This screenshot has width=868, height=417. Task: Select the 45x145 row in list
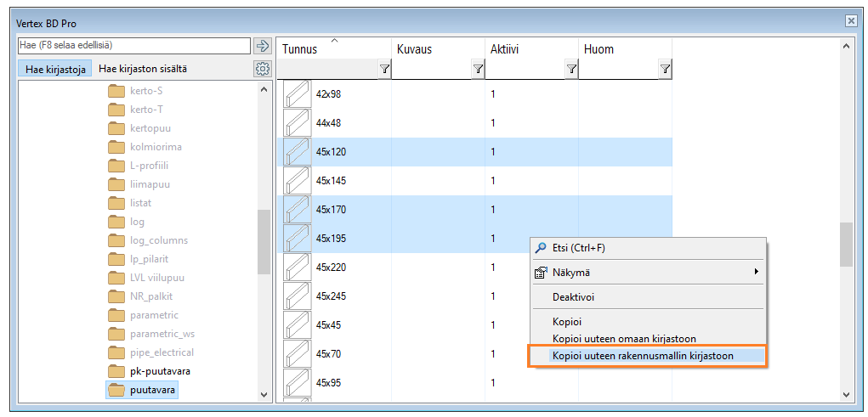click(332, 181)
